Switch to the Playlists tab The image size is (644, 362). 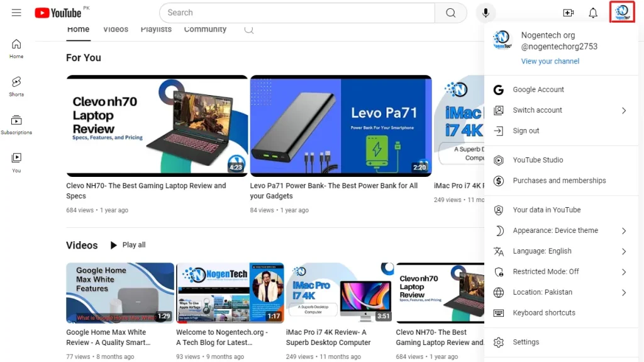156,30
